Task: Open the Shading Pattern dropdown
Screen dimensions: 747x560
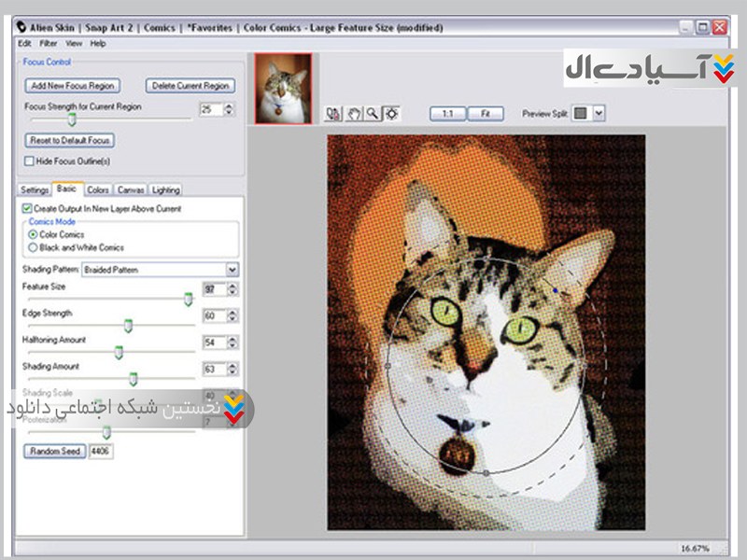Action: point(233,269)
